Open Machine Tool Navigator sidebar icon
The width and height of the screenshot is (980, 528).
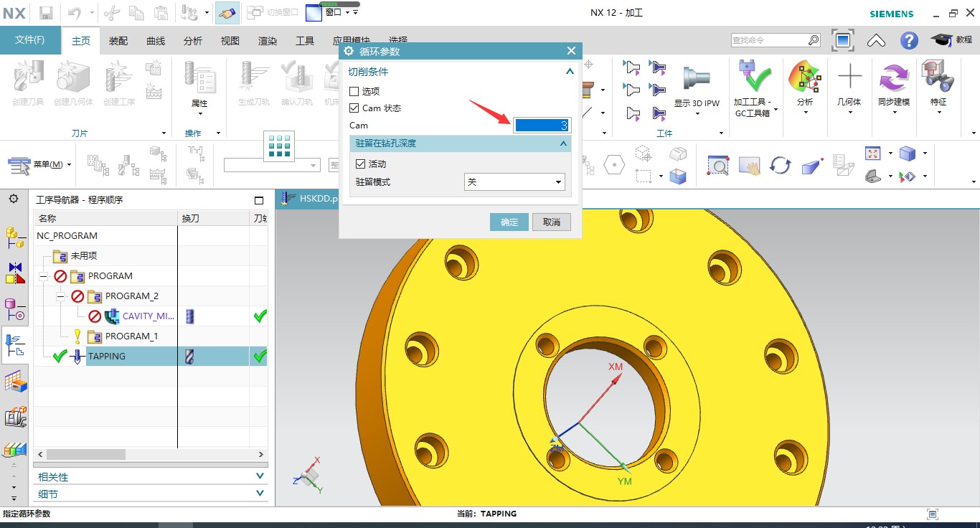pyautogui.click(x=15, y=416)
